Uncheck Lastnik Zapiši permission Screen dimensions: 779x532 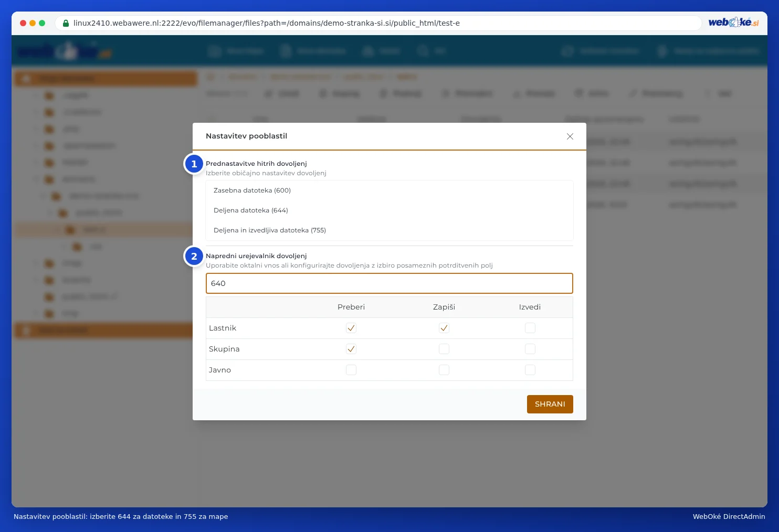pyautogui.click(x=444, y=328)
